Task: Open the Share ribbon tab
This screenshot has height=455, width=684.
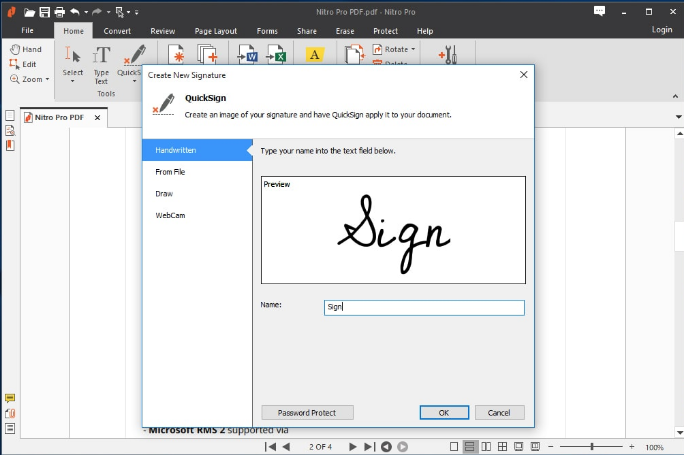Action: coord(307,31)
